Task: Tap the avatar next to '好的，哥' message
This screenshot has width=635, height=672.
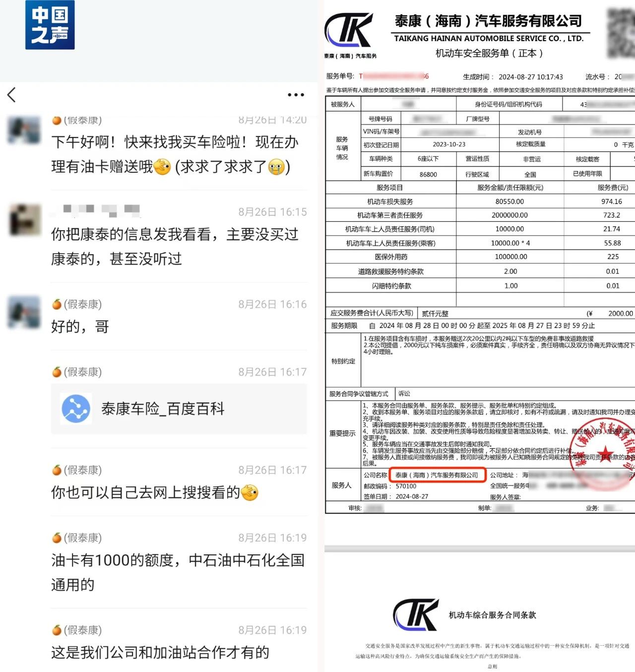Action: tap(24, 313)
